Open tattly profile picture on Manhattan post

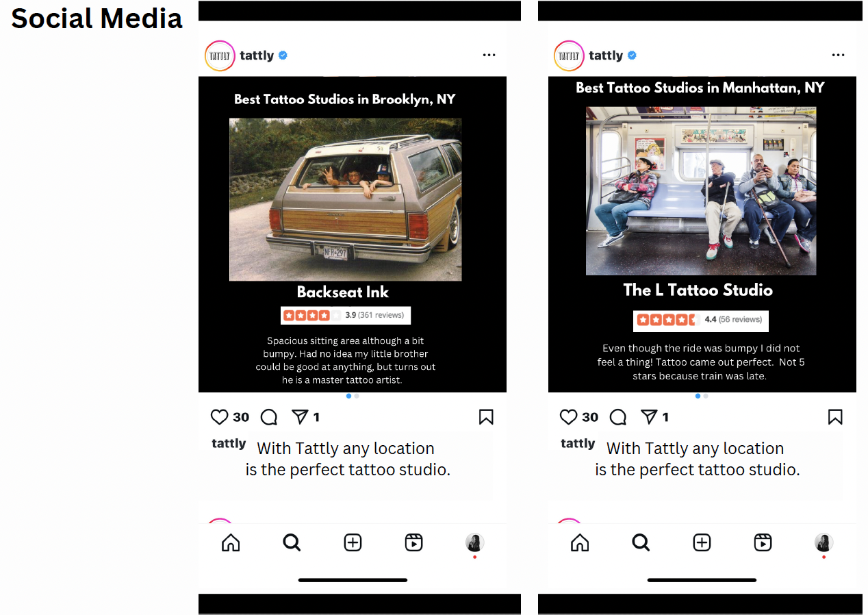click(x=569, y=55)
